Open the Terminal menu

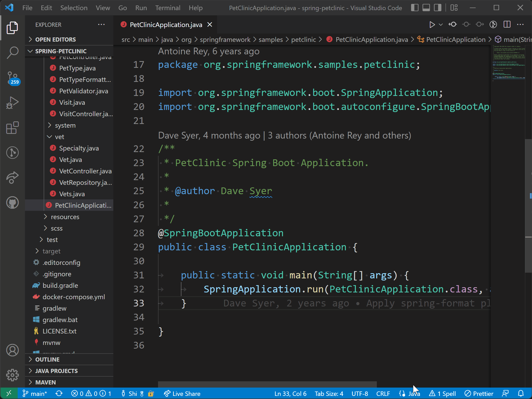coord(168,8)
